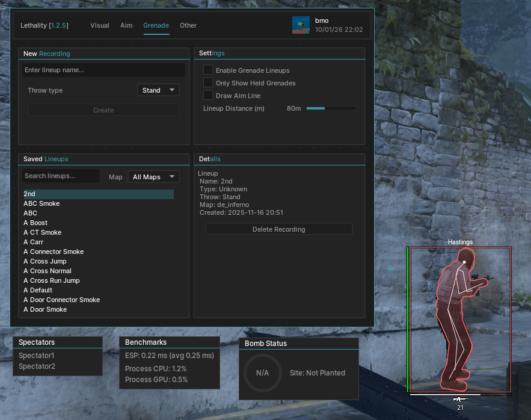Enable Grenade Lineups checkbox
531x420 pixels.
point(208,70)
